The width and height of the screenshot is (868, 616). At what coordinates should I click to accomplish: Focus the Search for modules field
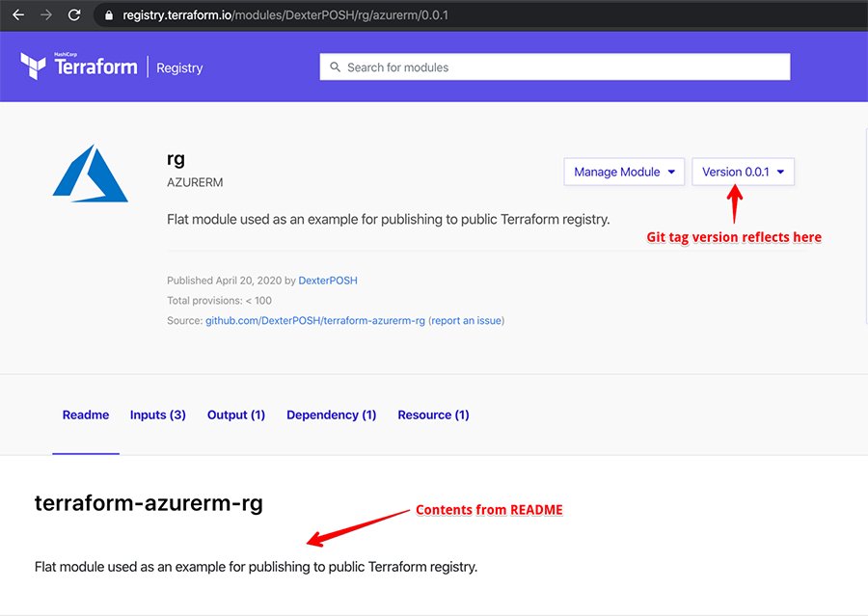(559, 67)
